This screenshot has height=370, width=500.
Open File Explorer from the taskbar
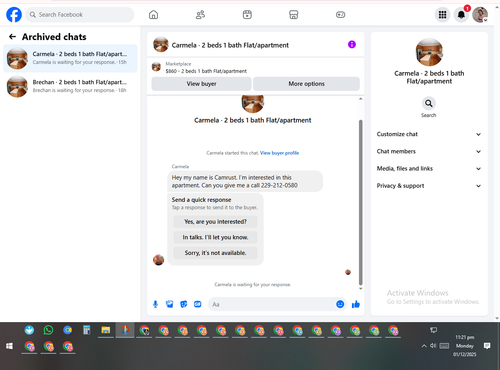[x=106, y=330]
